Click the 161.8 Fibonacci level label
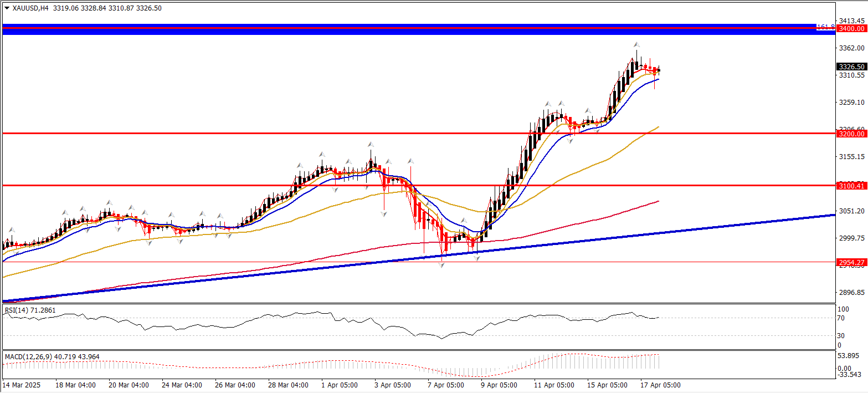 coord(825,27)
